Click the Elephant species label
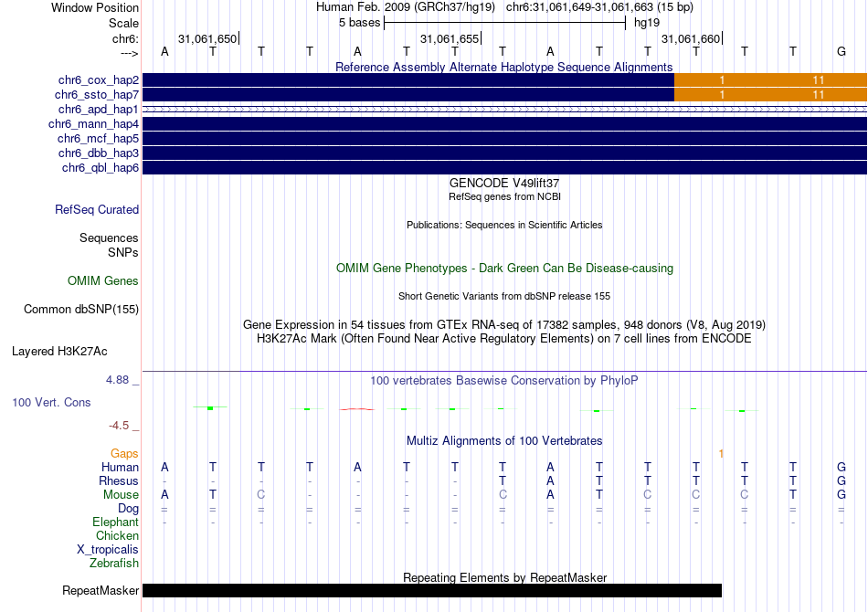The width and height of the screenshot is (868, 612). [116, 522]
